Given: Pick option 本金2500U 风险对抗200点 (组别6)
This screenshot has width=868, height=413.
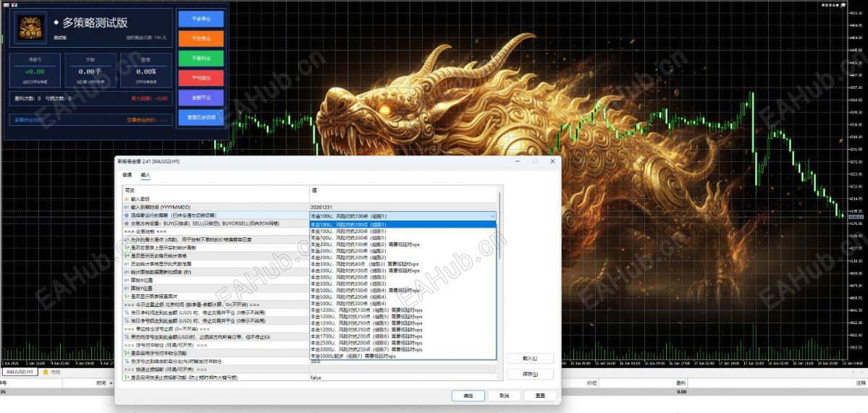Looking at the screenshot, I should click(403, 344).
